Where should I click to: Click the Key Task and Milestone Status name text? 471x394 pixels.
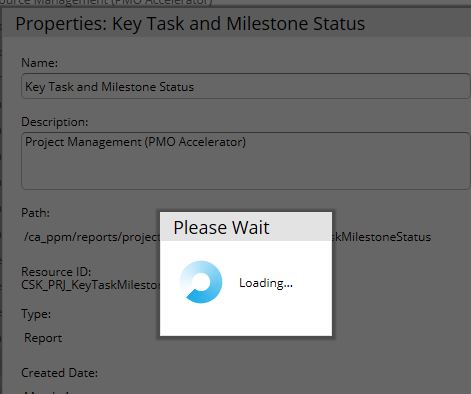109,87
